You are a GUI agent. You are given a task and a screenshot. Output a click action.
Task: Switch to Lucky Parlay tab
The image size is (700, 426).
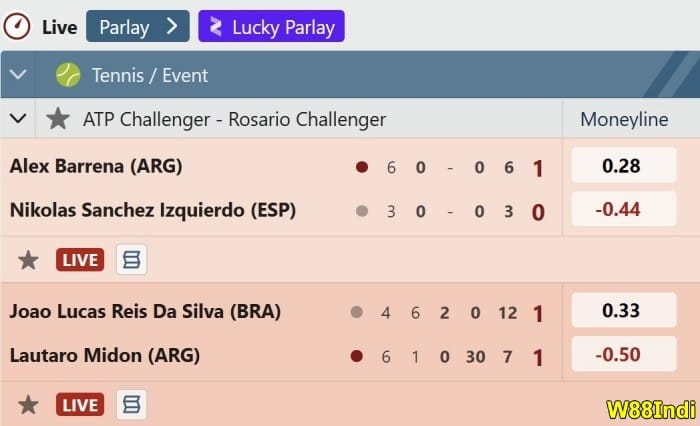(271, 26)
